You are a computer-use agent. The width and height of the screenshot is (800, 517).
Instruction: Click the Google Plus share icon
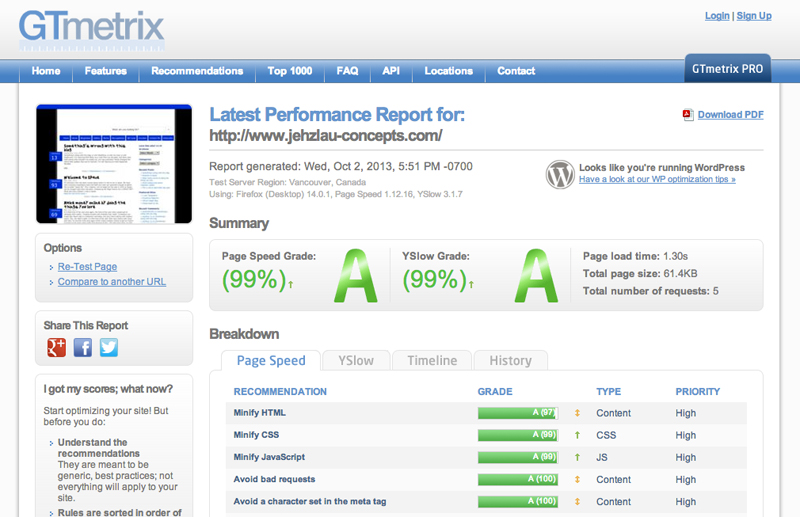[57, 348]
